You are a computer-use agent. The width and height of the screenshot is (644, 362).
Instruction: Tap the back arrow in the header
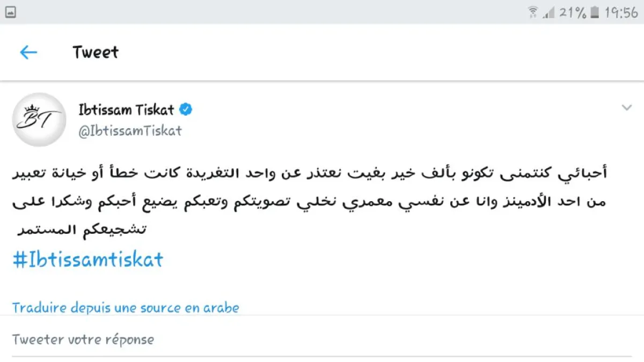point(28,52)
